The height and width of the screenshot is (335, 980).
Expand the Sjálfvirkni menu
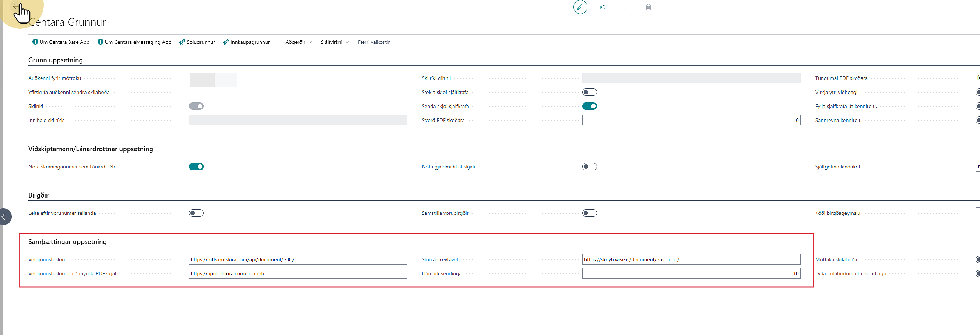click(x=335, y=42)
